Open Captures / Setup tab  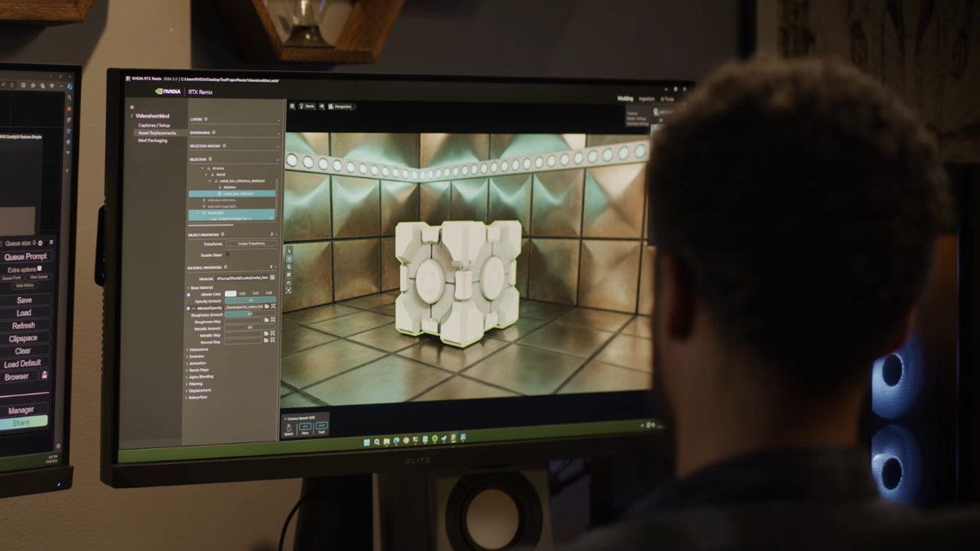(154, 125)
